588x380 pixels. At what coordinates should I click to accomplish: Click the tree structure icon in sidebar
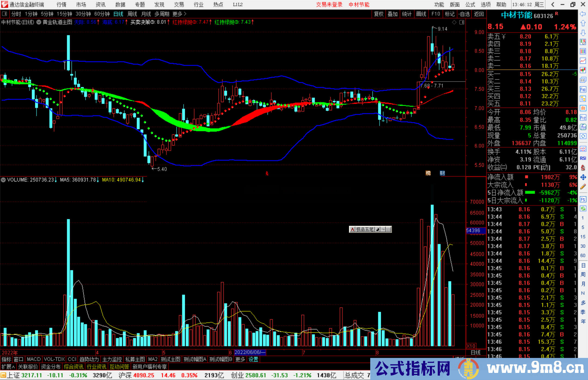point(583,99)
